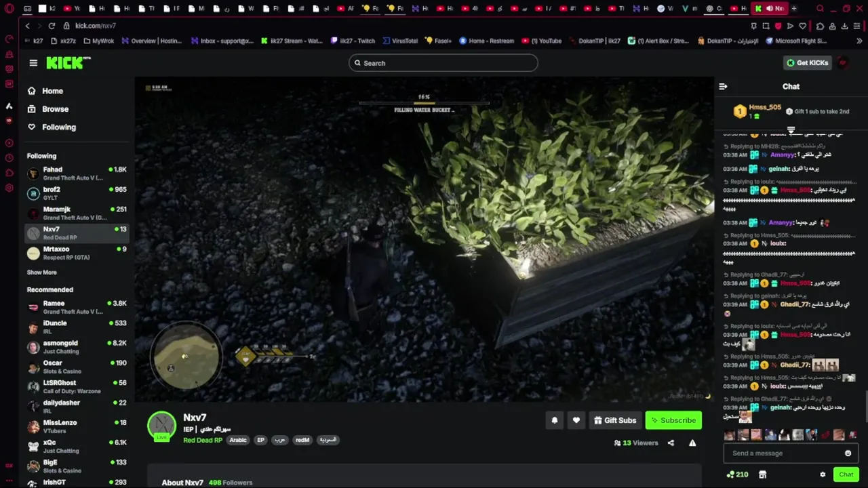The height and width of the screenshot is (488, 868).
Task: Open brof2 channel in Following list
Action: [76, 193]
